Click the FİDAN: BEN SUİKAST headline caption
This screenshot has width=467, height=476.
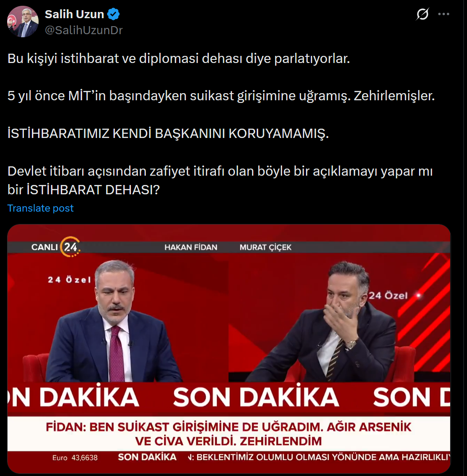pos(228,434)
